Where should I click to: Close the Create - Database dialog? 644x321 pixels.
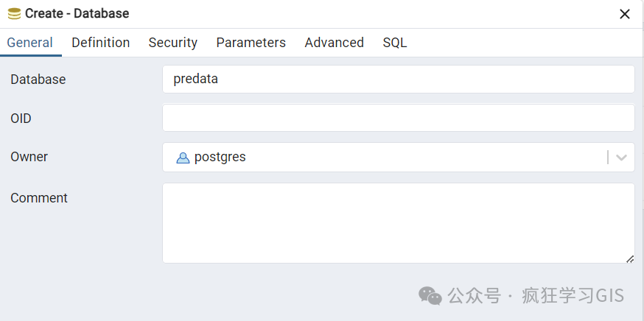pyautogui.click(x=624, y=14)
